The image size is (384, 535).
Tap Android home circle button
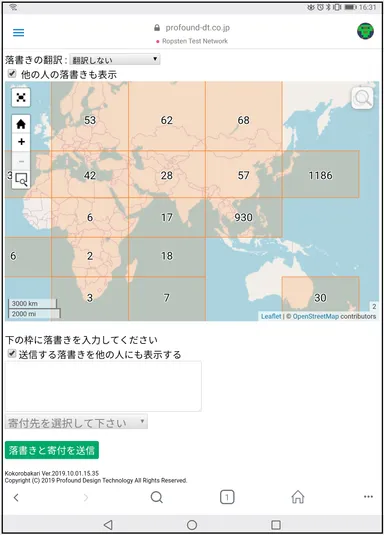pyautogui.click(x=192, y=524)
